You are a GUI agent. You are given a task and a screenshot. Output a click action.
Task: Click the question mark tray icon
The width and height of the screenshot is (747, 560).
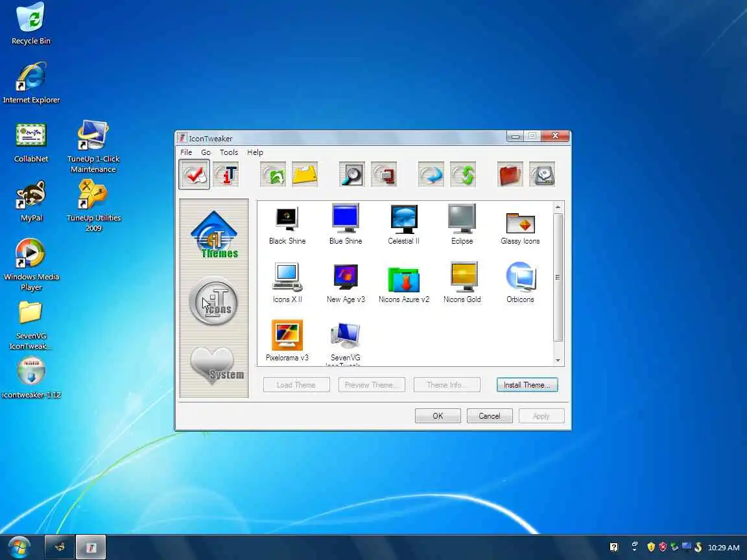[613, 547]
